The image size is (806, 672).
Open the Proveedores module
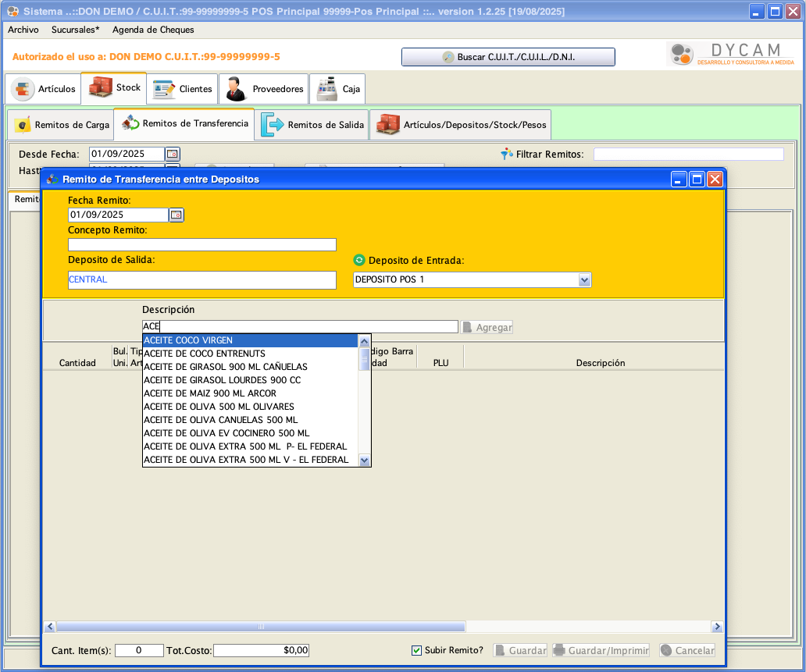(264, 89)
